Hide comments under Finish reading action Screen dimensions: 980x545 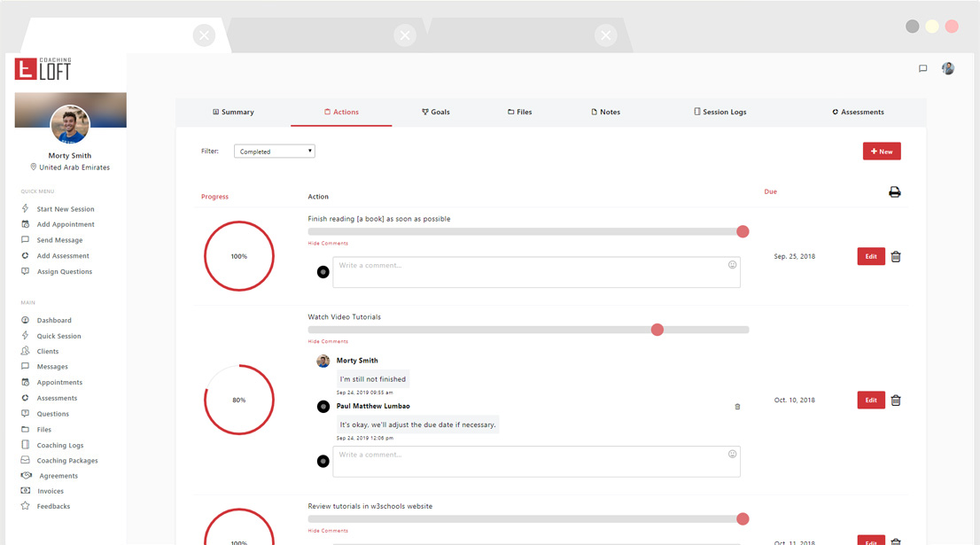328,244
